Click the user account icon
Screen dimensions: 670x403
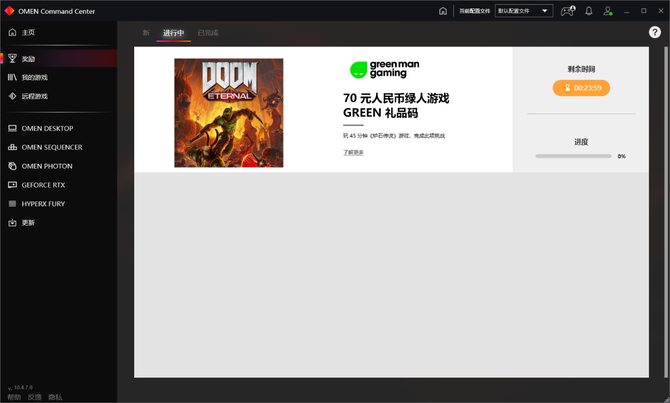[607, 11]
